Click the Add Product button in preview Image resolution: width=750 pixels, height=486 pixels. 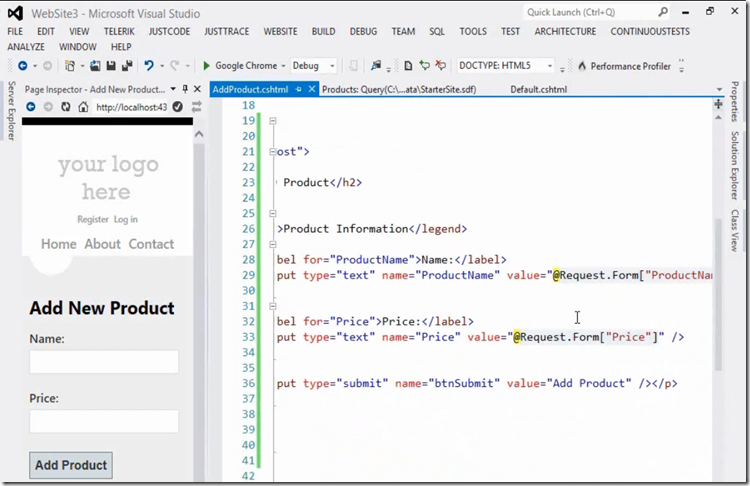[x=71, y=465]
